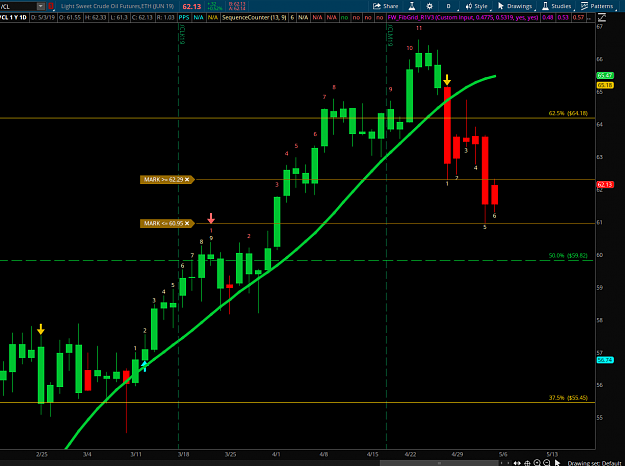This screenshot has height=466, width=625.
Task: Open chart settings gear icon
Action: pyautogui.click(x=429, y=6)
